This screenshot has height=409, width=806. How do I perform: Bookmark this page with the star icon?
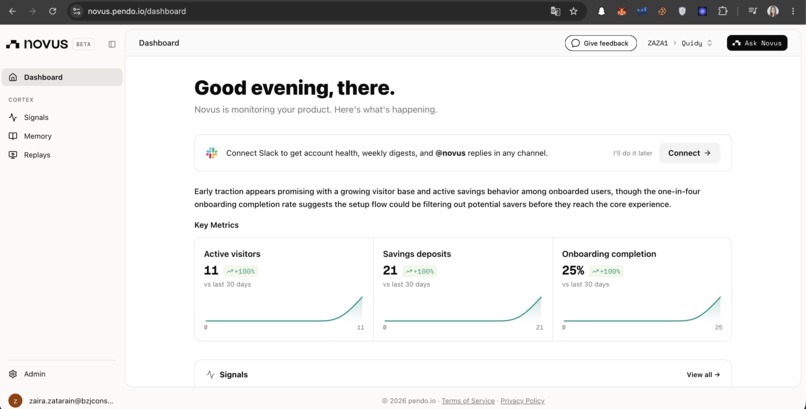pos(574,11)
